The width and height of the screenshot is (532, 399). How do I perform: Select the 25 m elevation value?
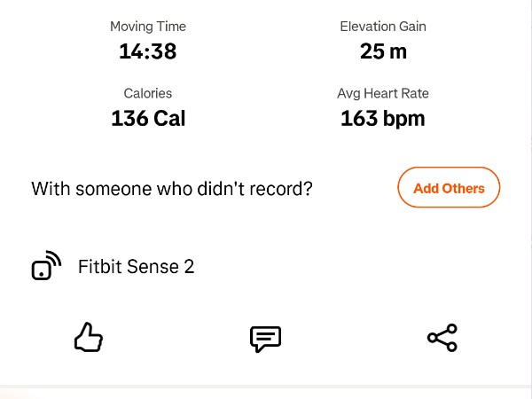[383, 51]
